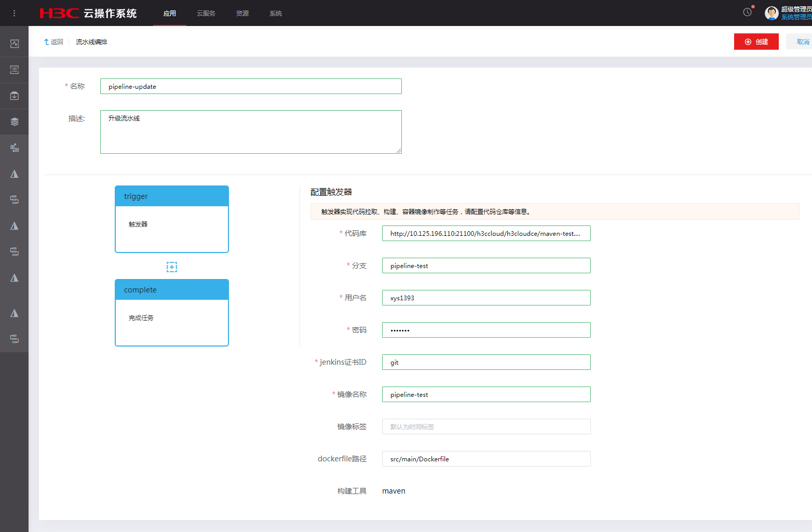Open the monitoring chart icon in sidebar
Screen dimensions: 812x532
tap(15, 44)
